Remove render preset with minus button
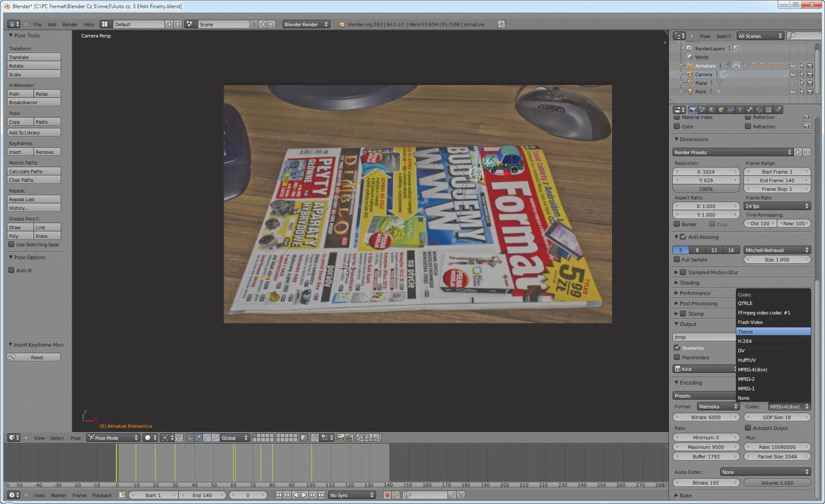825x504 pixels. coord(806,152)
